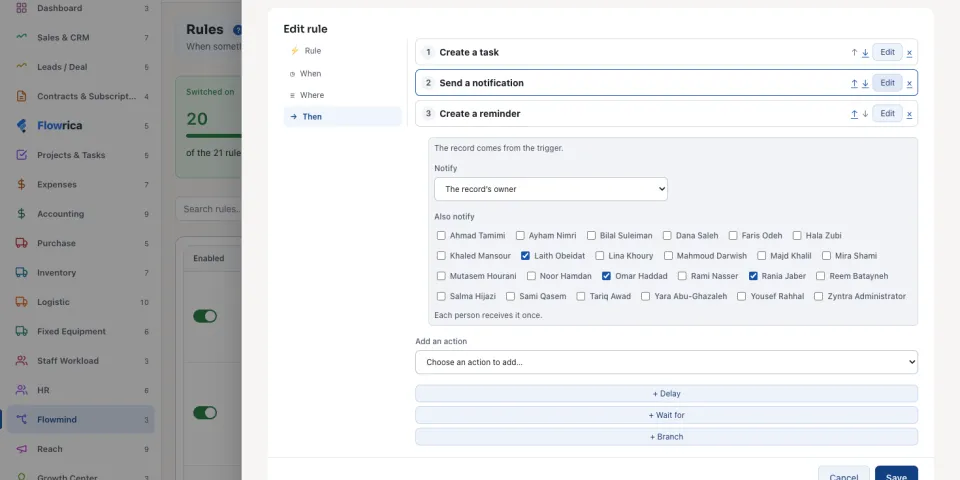
Task: Check the Dana Saleh checkbox
Action: [x=667, y=236]
